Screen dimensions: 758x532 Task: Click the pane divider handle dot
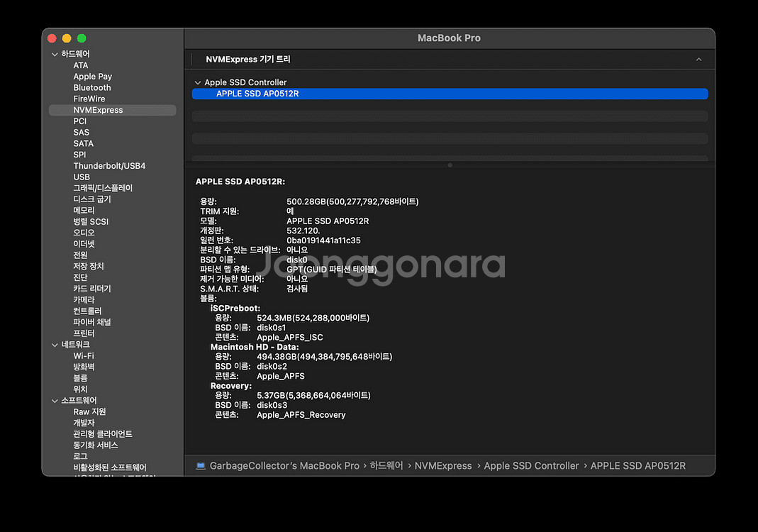pos(450,165)
